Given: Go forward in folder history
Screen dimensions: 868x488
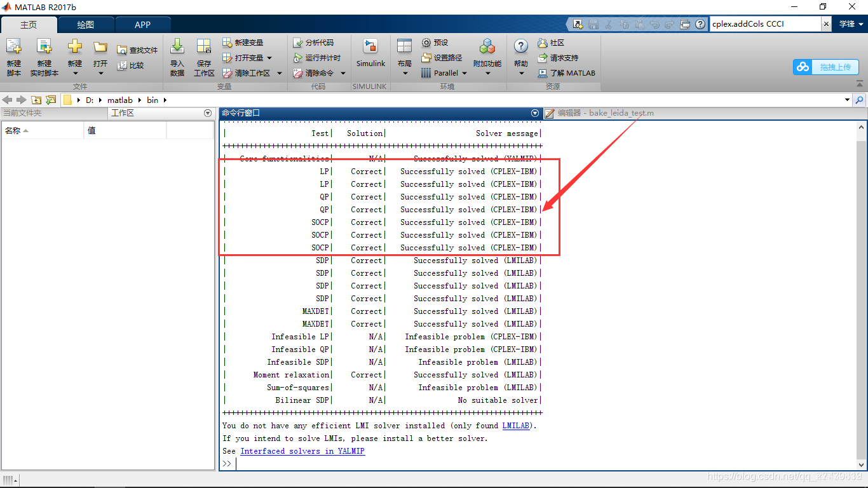Looking at the screenshot, I should point(22,100).
